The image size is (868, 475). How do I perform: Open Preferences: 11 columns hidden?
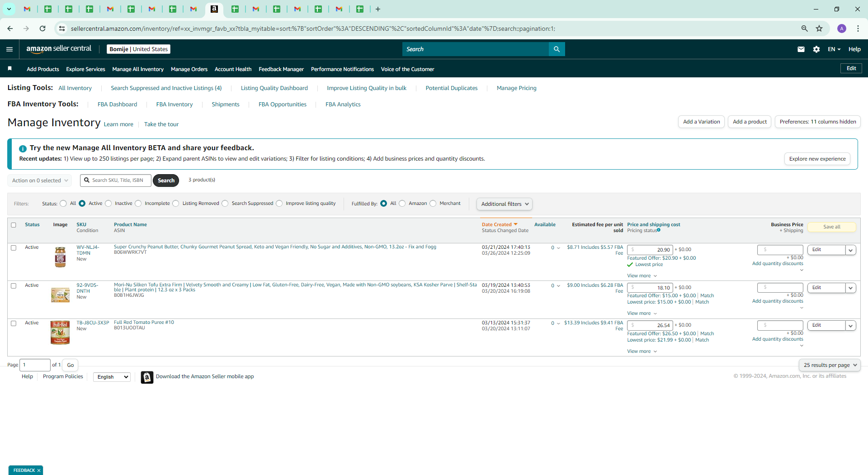tap(818, 122)
